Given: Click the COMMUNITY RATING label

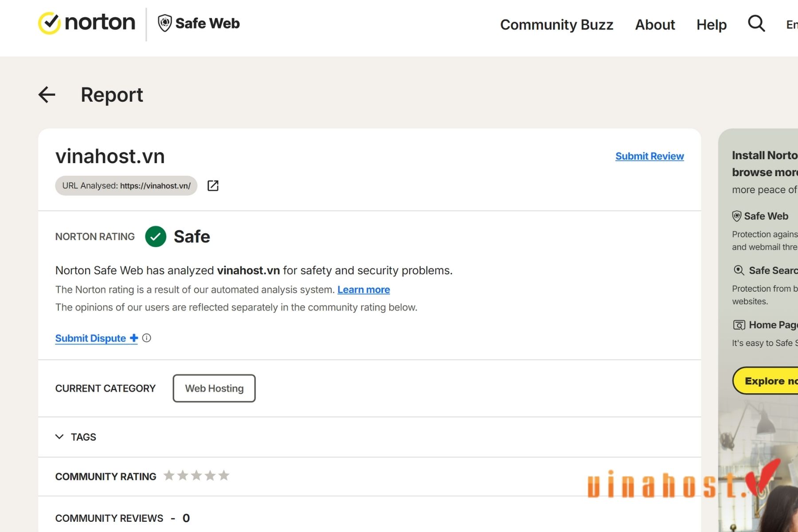Looking at the screenshot, I should [106, 477].
